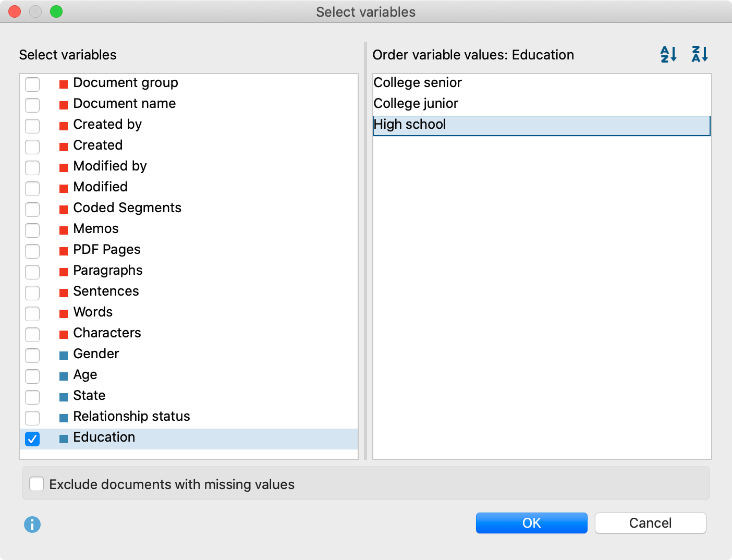Tick the Created variable checkbox
The width and height of the screenshot is (732, 560).
pos(32,147)
